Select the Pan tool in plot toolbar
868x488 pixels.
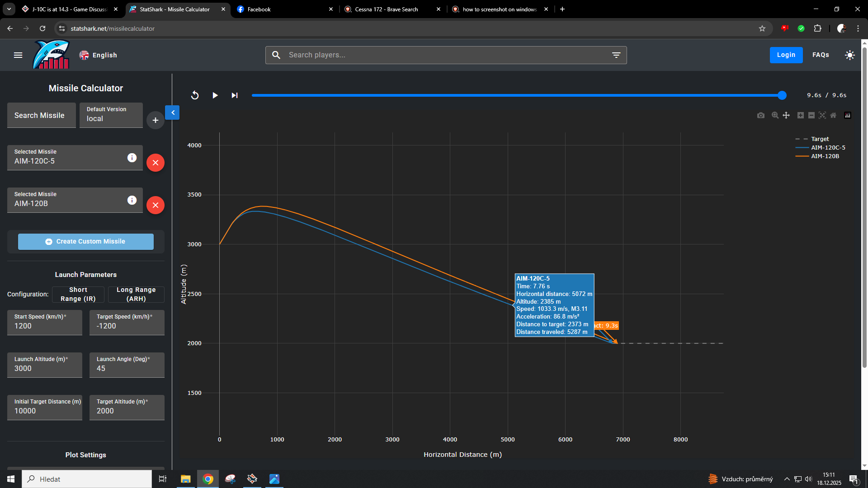tap(786, 115)
